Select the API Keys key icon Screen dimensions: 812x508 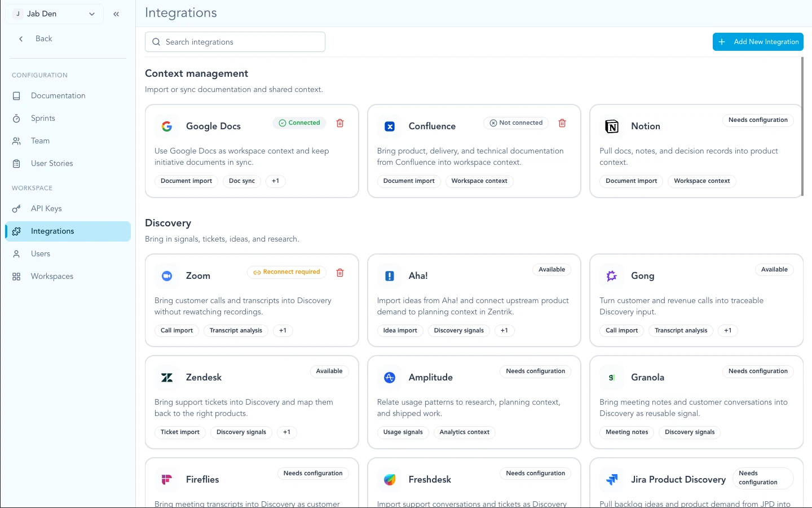point(16,208)
